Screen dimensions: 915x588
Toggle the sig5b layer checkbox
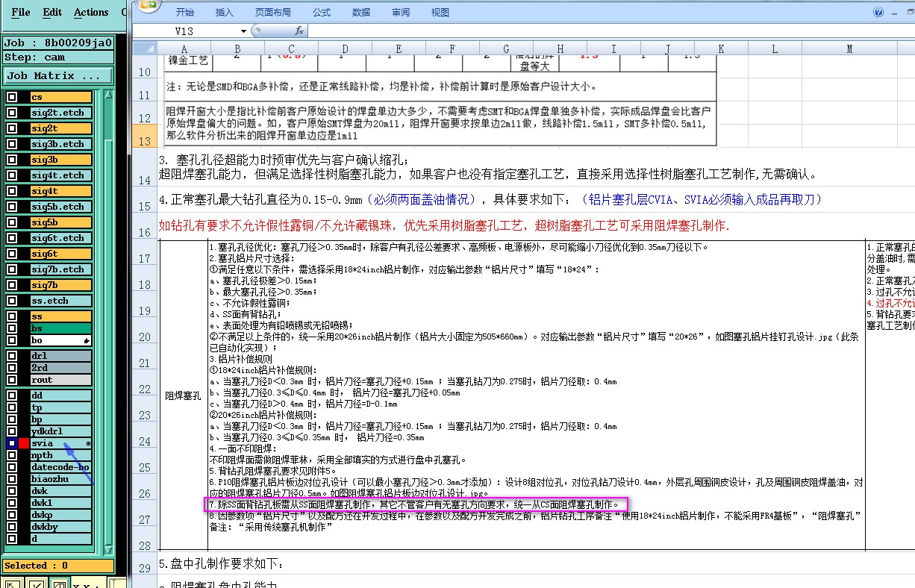click(12, 222)
